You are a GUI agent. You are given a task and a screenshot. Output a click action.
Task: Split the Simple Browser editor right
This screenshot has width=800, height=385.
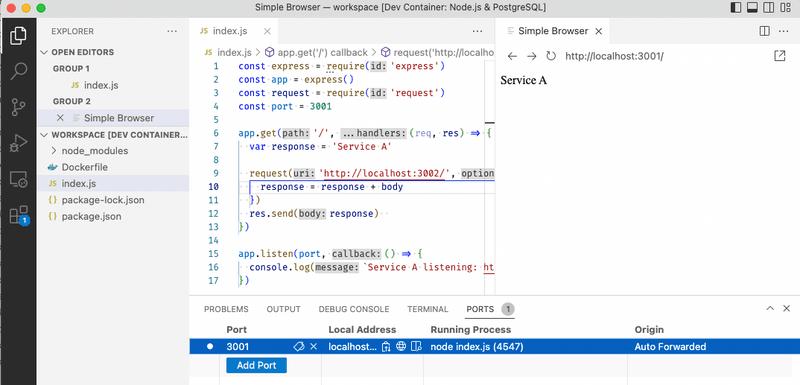click(x=764, y=31)
